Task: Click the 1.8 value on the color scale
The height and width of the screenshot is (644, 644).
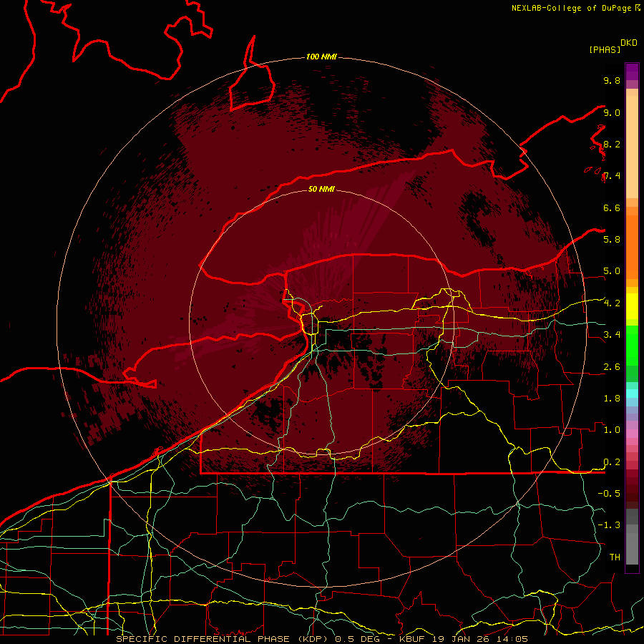Action: click(612, 399)
